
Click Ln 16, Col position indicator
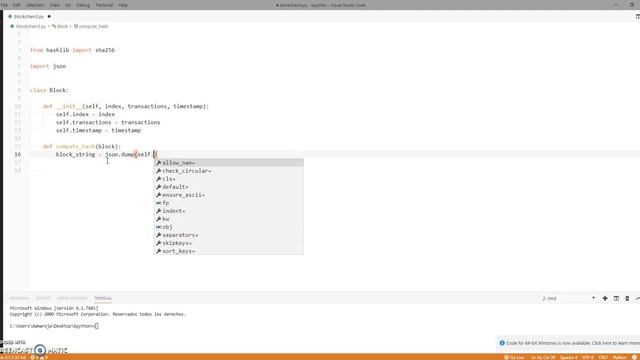543,358
